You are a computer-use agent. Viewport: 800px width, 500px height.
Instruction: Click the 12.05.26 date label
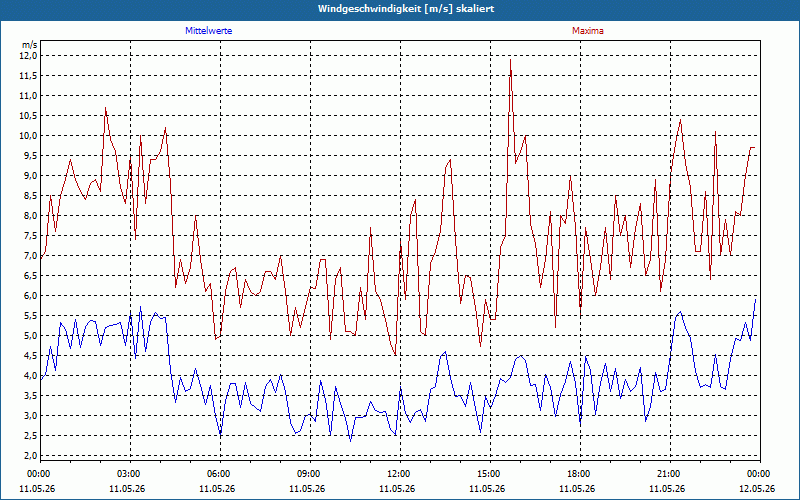[x=757, y=488]
